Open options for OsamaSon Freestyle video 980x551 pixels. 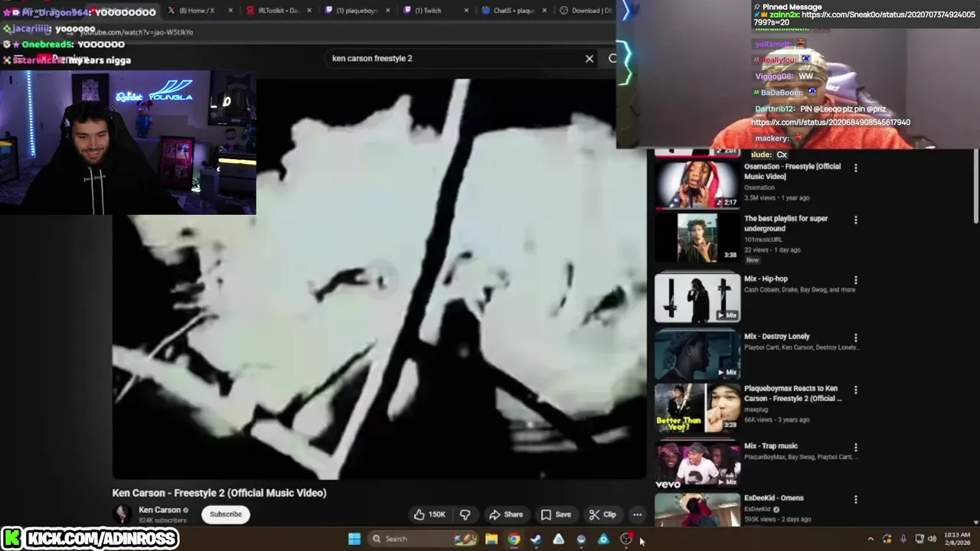tap(856, 168)
